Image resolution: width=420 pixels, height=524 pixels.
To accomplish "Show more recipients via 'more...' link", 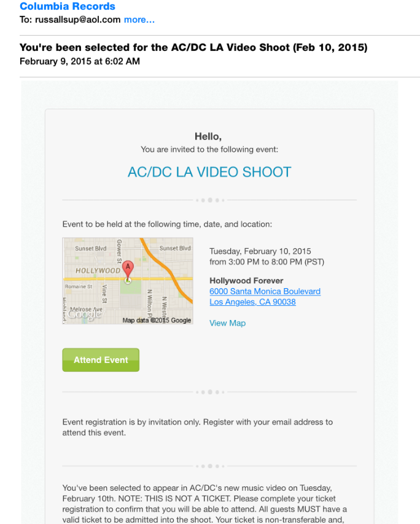I will coord(139,20).
